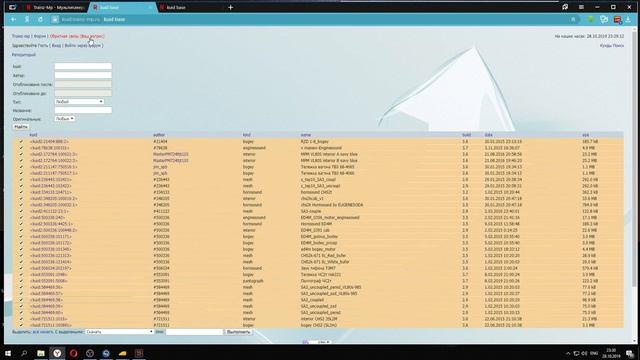This screenshot has width=640, height=360.
Task: Select the active kuid base tab
Action: pyautogui.click(x=123, y=7)
